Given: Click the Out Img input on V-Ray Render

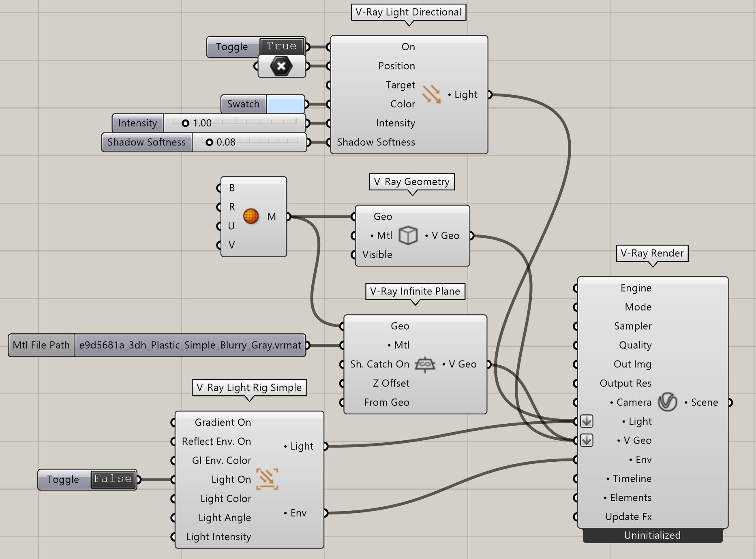Looking at the screenshot, I should tap(632, 364).
